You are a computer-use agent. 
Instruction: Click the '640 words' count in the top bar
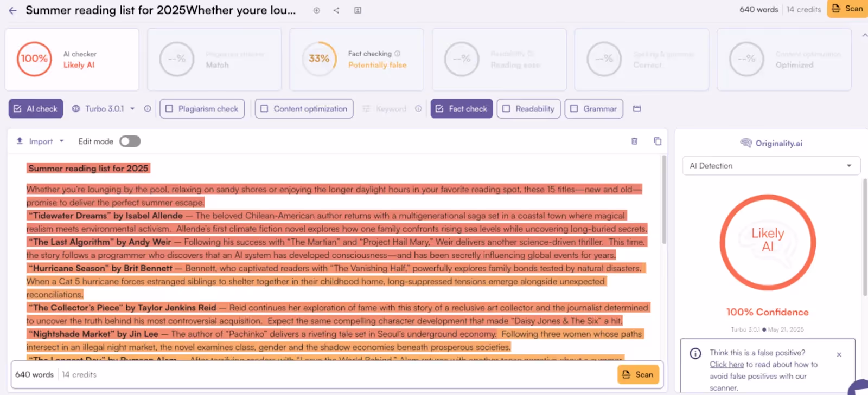pos(758,9)
